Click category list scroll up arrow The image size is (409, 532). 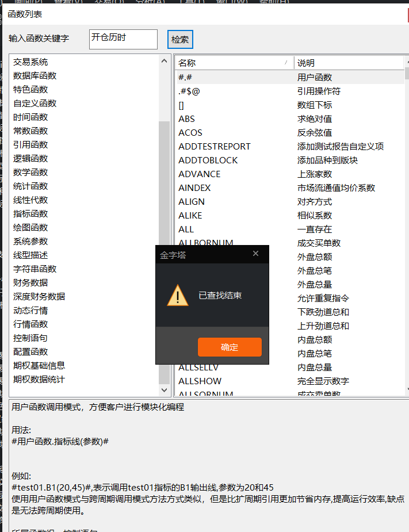(x=165, y=61)
